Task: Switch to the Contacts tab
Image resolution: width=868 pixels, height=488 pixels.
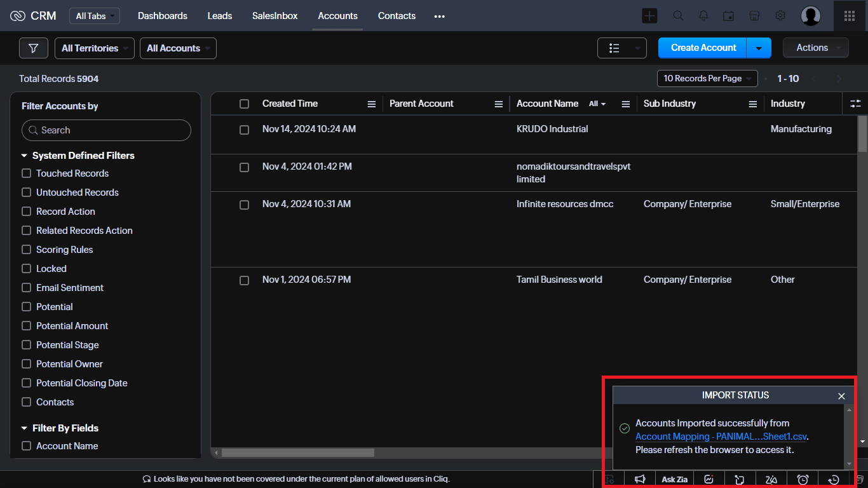Action: (397, 16)
